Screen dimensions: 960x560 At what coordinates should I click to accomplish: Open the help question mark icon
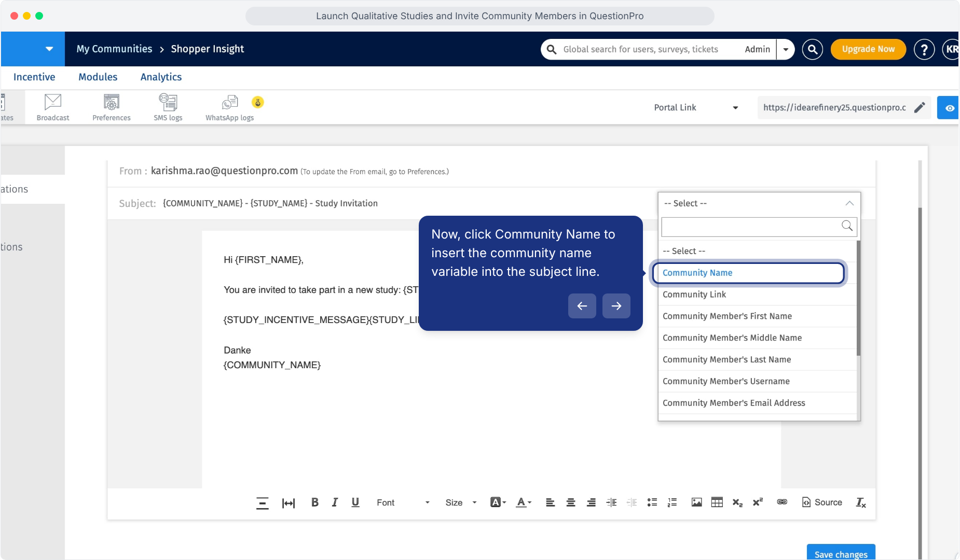[x=924, y=49]
